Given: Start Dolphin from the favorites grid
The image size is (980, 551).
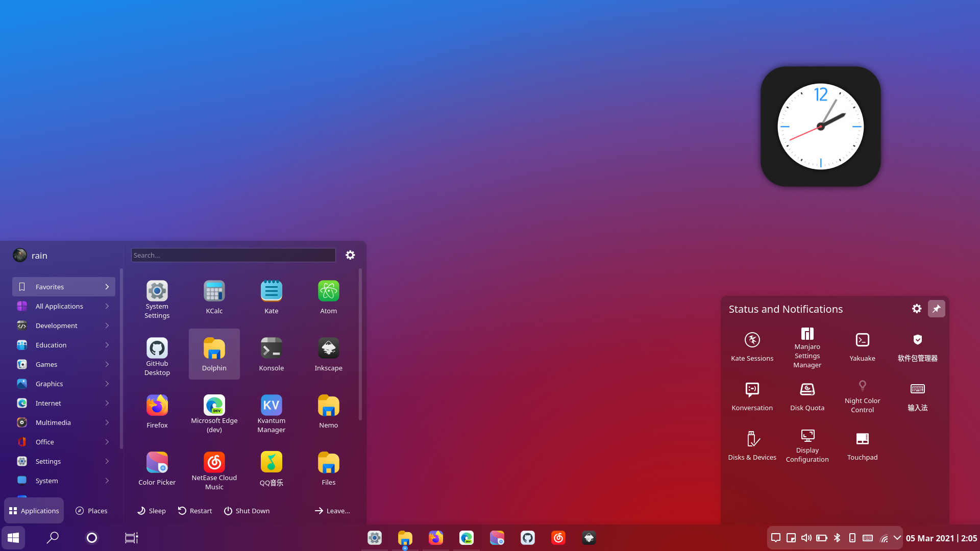Looking at the screenshot, I should point(214,355).
